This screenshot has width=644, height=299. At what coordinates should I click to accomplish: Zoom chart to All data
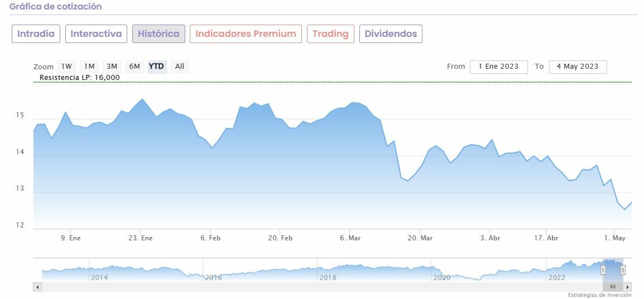pyautogui.click(x=180, y=67)
